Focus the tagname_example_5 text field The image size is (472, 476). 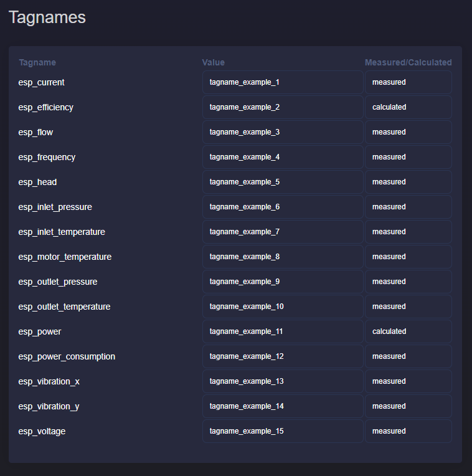(282, 182)
